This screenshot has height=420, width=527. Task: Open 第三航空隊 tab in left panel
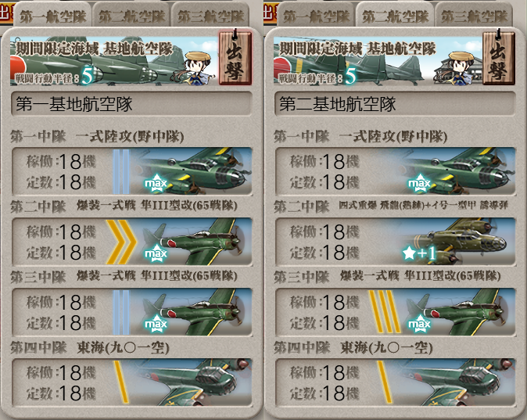click(x=210, y=16)
